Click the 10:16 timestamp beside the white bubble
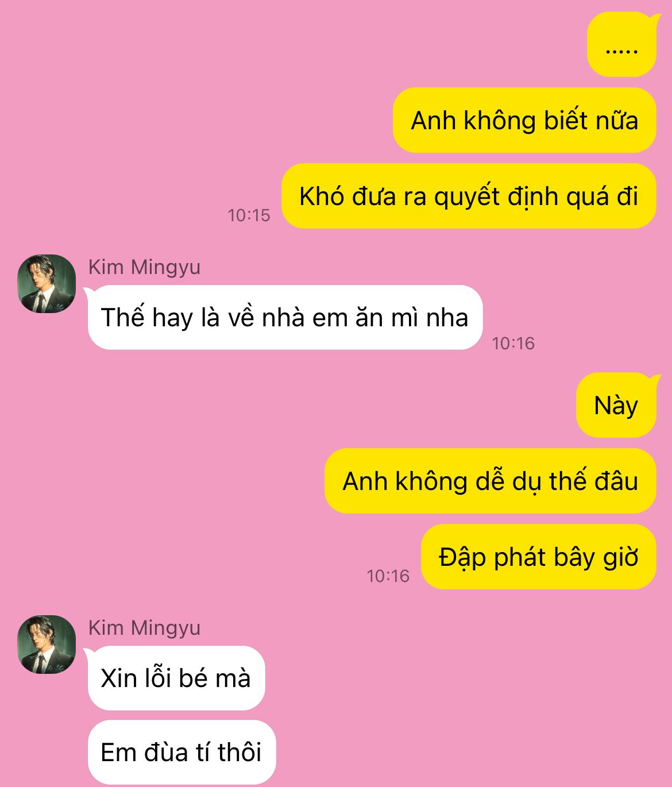The width and height of the screenshot is (672, 787). coord(513,344)
